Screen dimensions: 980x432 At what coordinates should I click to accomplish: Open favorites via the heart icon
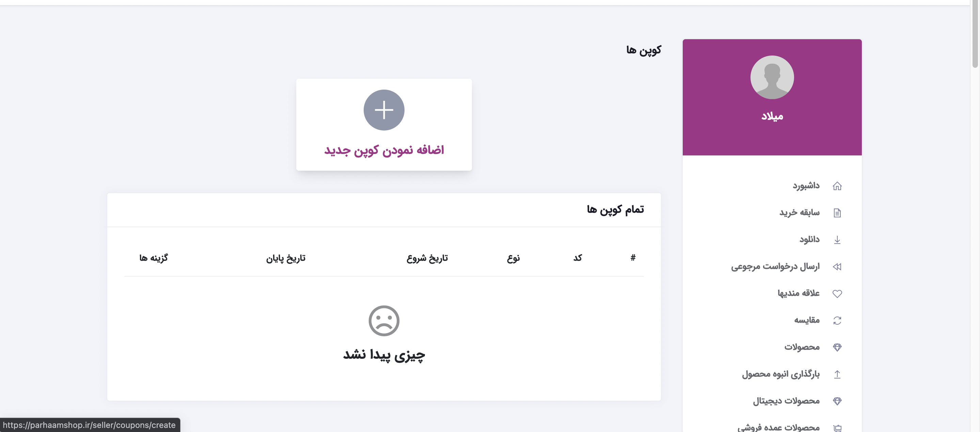(838, 293)
